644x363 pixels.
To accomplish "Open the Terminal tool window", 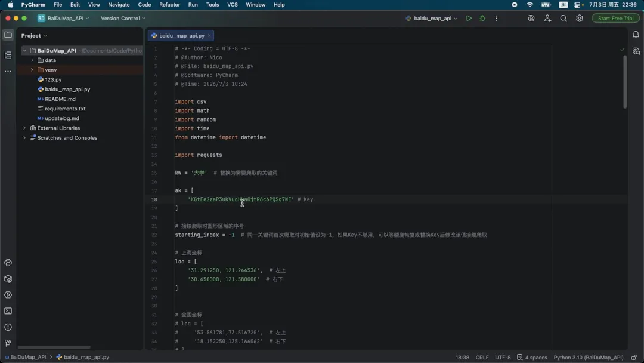I will click(8, 311).
